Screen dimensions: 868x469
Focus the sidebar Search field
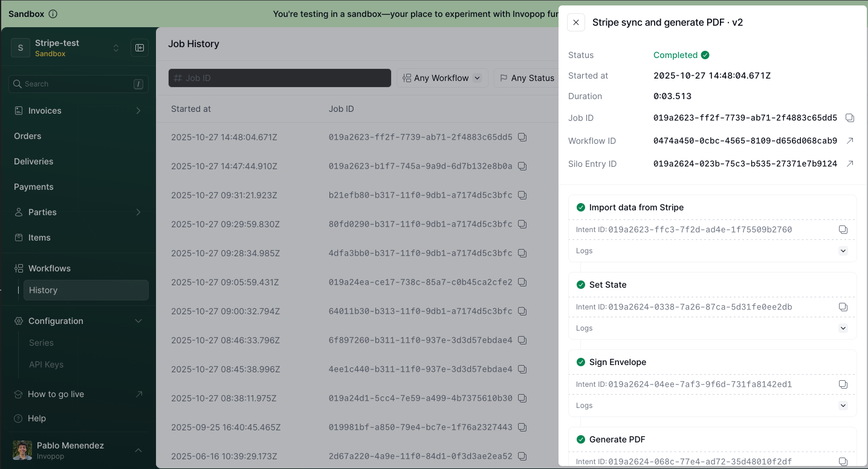click(79, 84)
